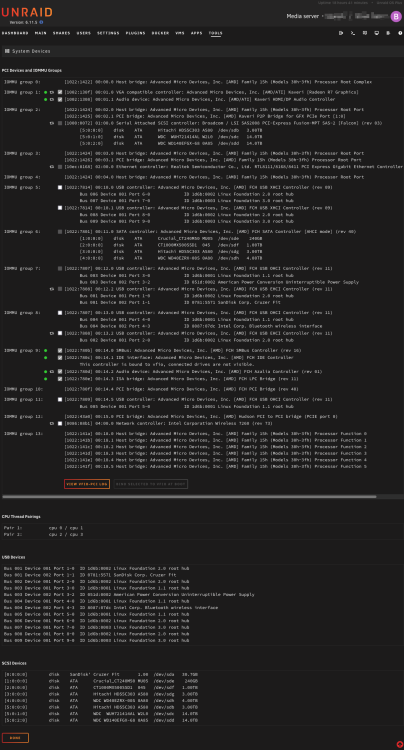This screenshot has height=750, width=404.
Task: Click the Help question mark icon
Action: coord(400,33)
